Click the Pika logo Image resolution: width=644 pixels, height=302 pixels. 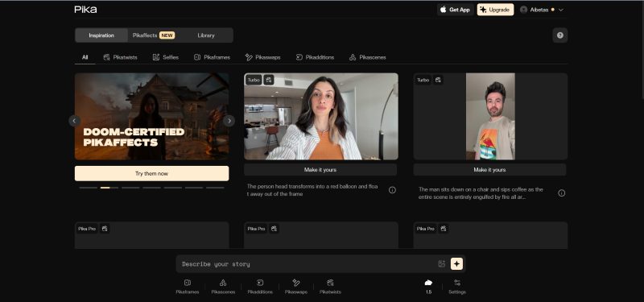pos(85,10)
